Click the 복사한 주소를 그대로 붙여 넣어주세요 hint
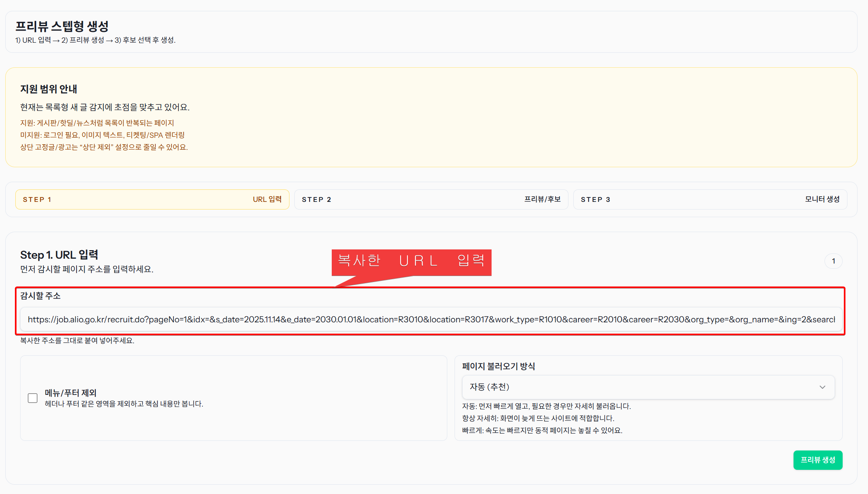Image resolution: width=868 pixels, height=494 pixels. pos(77,340)
